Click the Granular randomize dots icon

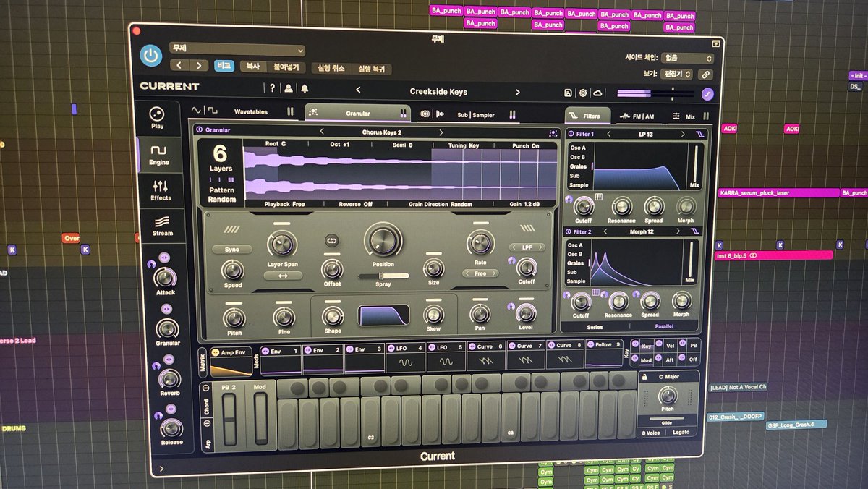553,133
